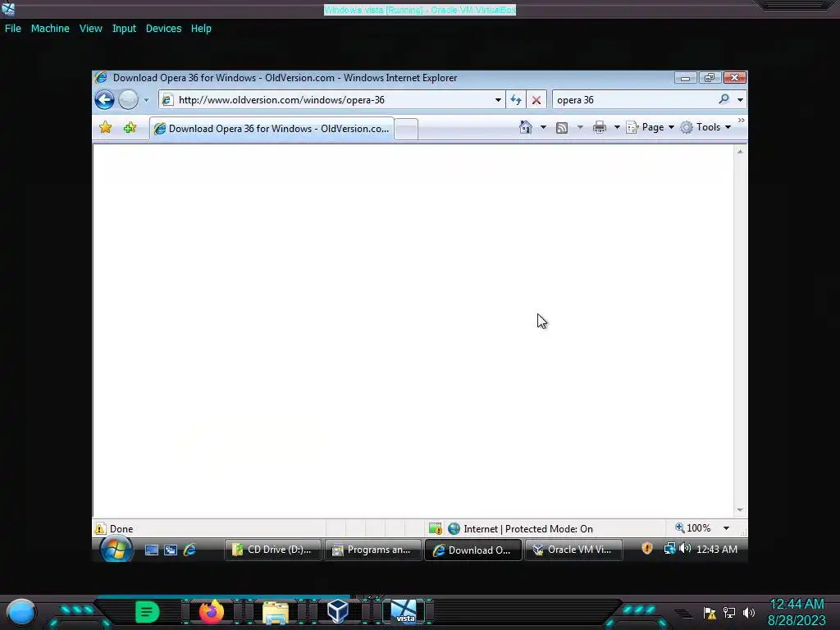840x630 pixels.
Task: Switch to Oracle VM Vi... taskbar button
Action: click(x=573, y=550)
